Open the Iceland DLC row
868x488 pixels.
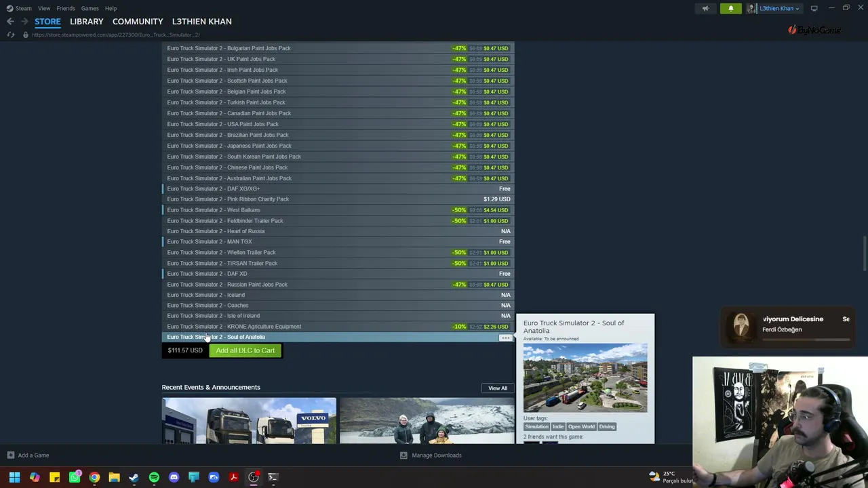338,295
